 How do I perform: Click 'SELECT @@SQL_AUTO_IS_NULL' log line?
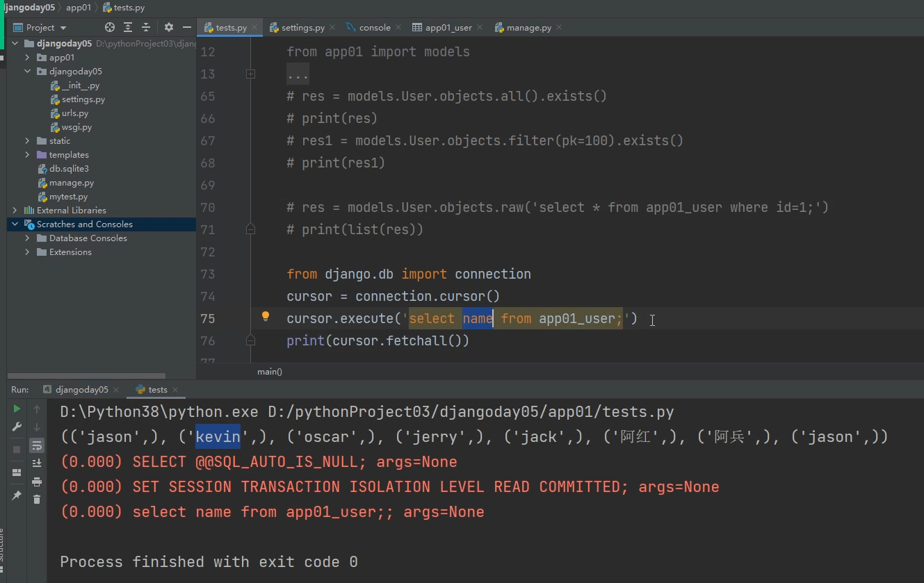[259, 461]
